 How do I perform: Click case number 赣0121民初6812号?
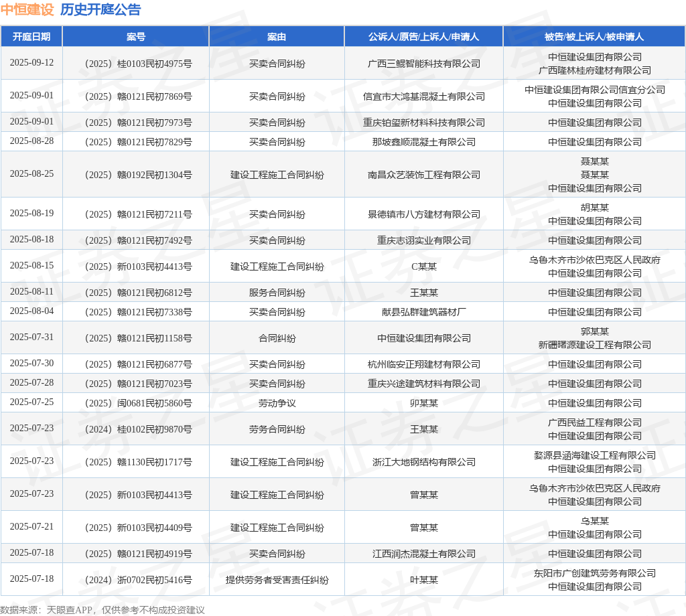pyautogui.click(x=138, y=293)
